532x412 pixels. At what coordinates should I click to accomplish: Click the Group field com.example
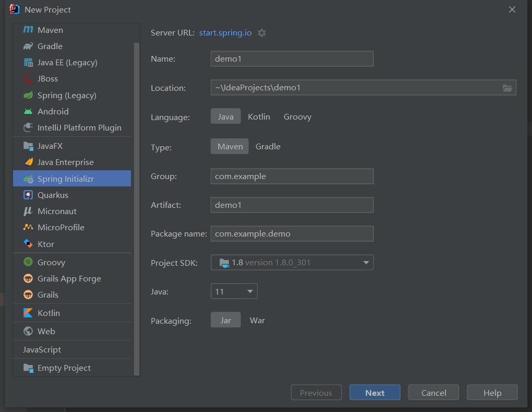pyautogui.click(x=292, y=176)
